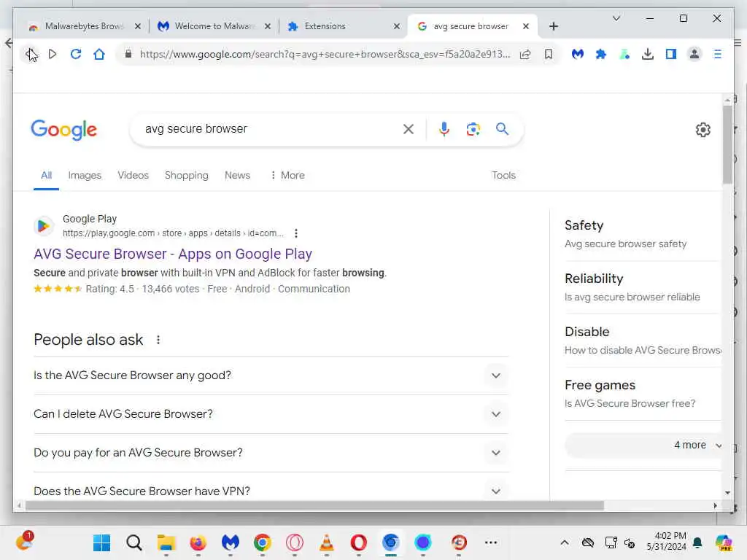Open the Safety related topic
This screenshot has width=747, height=560.
642,234
